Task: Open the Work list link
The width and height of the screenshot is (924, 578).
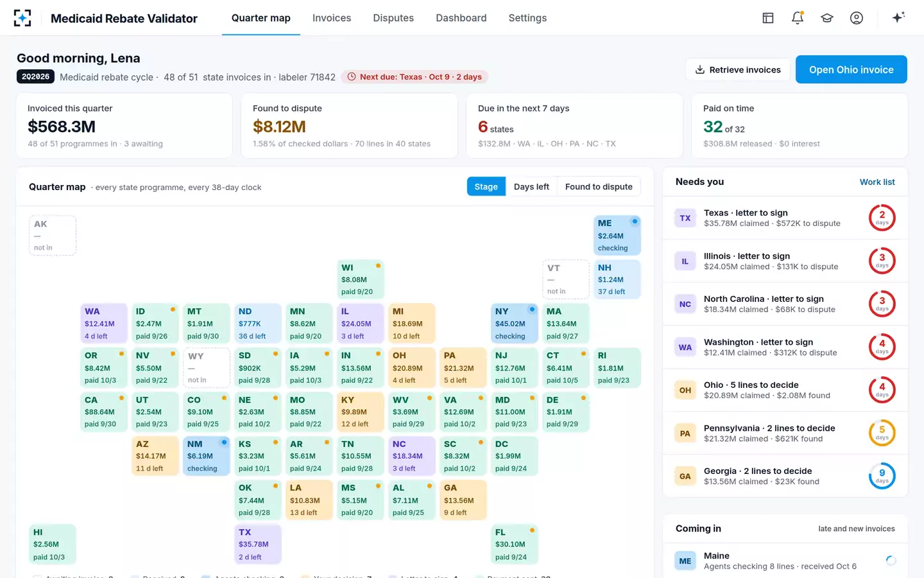Action: pyautogui.click(x=877, y=182)
